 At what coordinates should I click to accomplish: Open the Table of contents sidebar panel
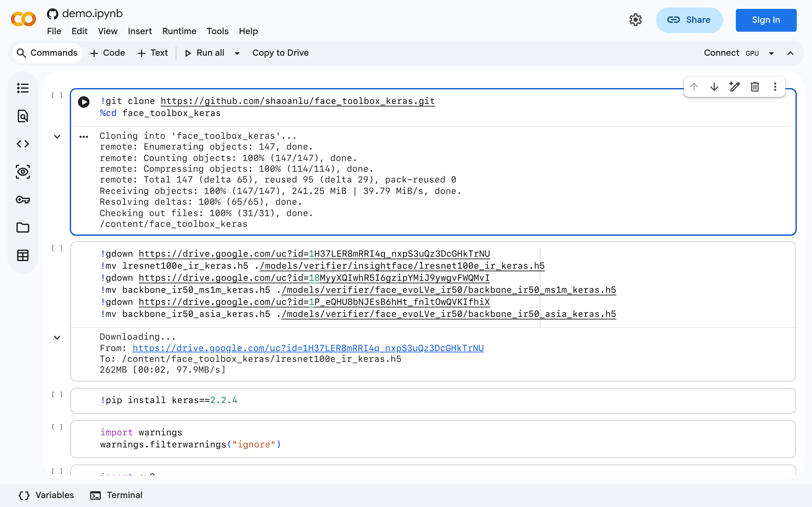(23, 88)
